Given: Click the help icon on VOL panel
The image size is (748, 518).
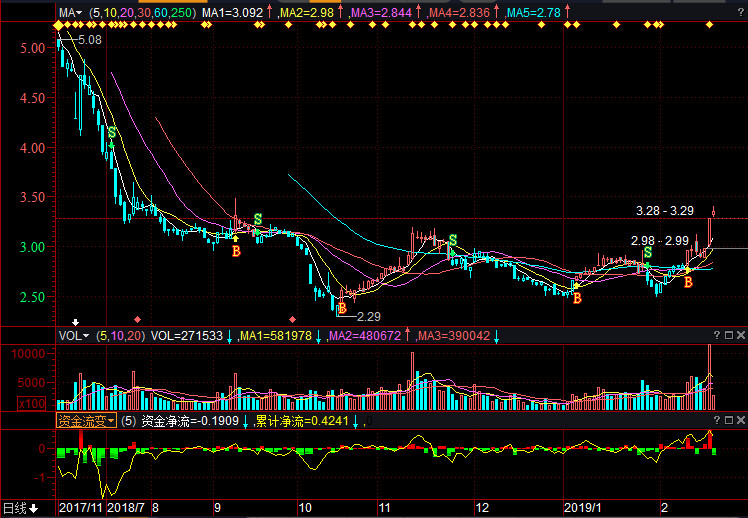Looking at the screenshot, I should 716,335.
